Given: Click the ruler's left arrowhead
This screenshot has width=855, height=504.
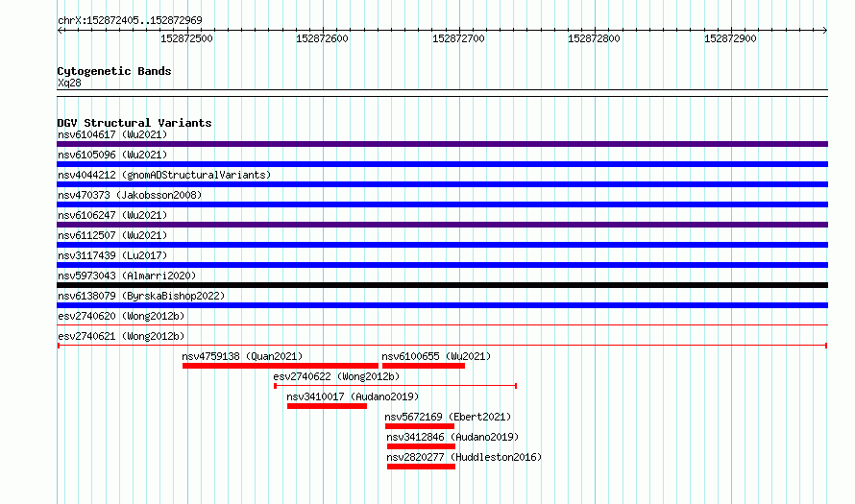Looking at the screenshot, I should point(60,31).
